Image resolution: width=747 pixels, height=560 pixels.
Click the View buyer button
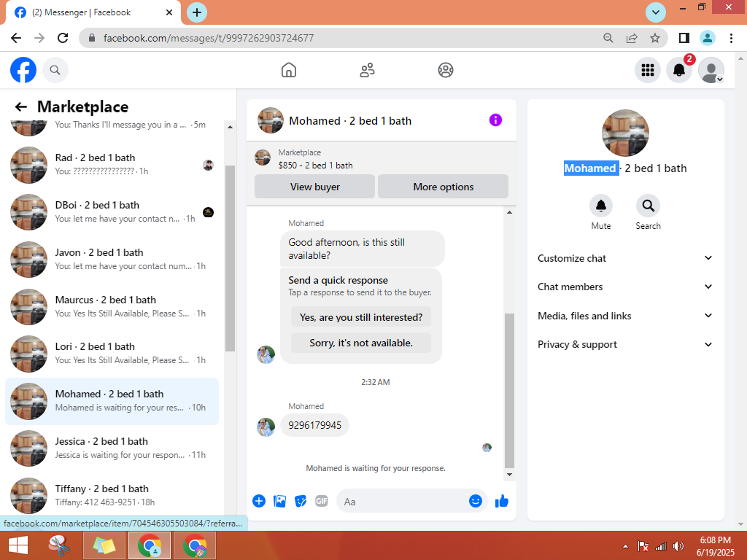(x=315, y=187)
